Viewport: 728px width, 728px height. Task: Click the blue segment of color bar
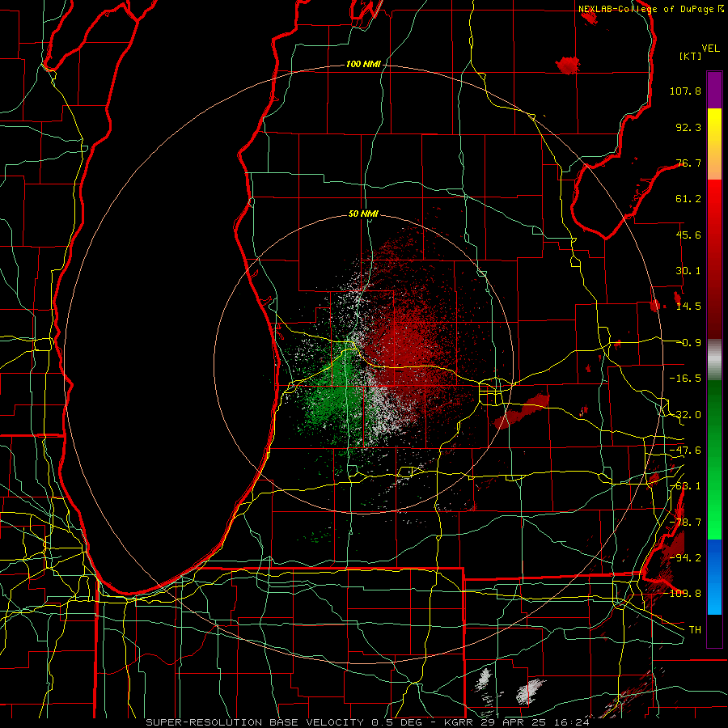coord(714,577)
